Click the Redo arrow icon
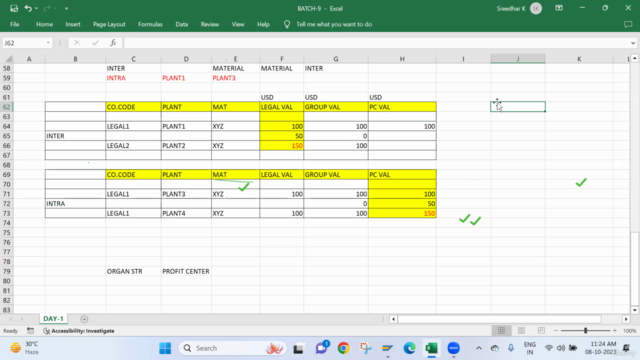 click(47, 8)
